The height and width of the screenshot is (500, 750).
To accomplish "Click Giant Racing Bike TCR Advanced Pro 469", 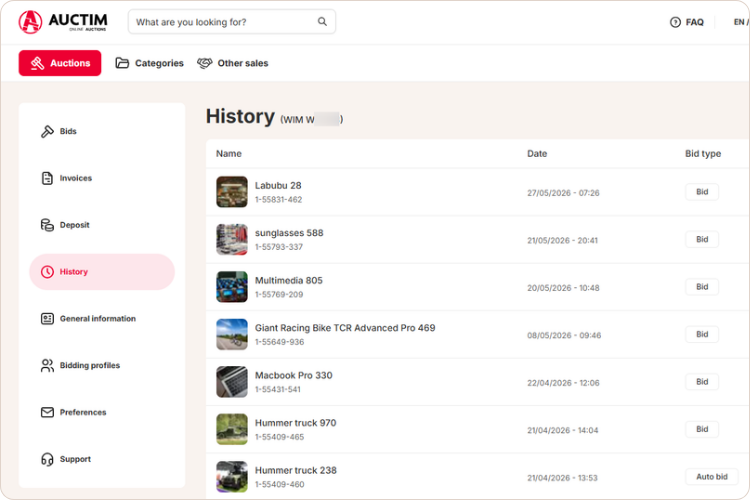I will [345, 328].
